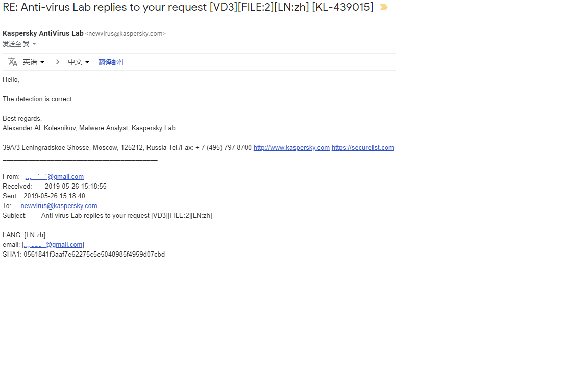
Task: Expand recipient details arrow next to 发送至 我
Action: 34,44
